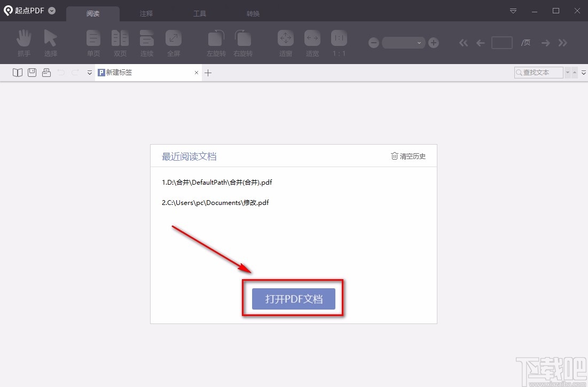Enter 全屏 fullscreen mode
This screenshot has width=588, height=387.
click(173, 43)
